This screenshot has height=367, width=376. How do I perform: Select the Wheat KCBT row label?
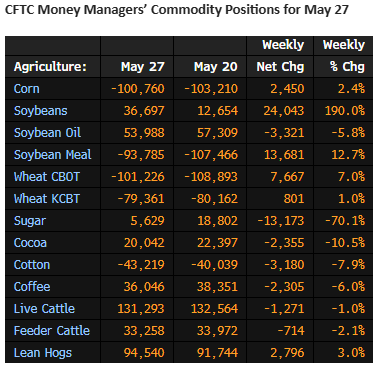click(47, 199)
